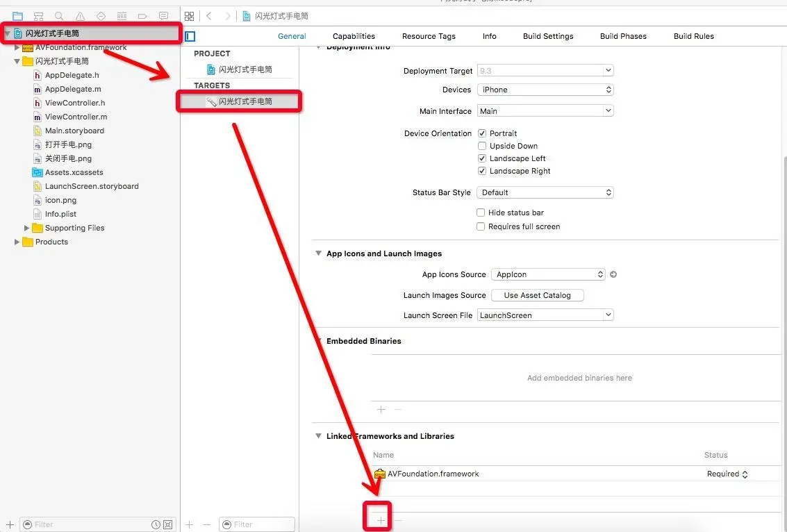This screenshot has width=787, height=532.
Task: Open the Main Interface dropdown
Action: 545,111
